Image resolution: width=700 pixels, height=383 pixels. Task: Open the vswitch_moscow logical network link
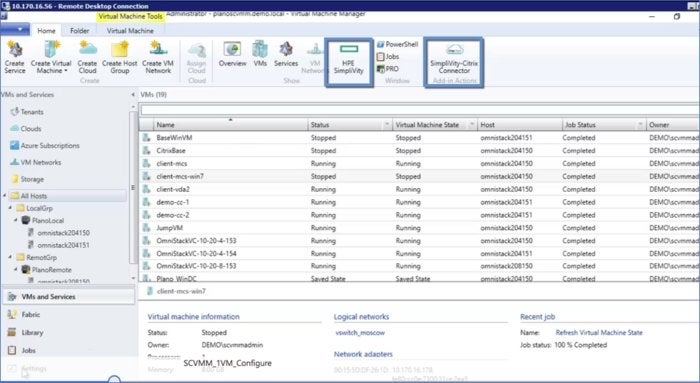360,333
